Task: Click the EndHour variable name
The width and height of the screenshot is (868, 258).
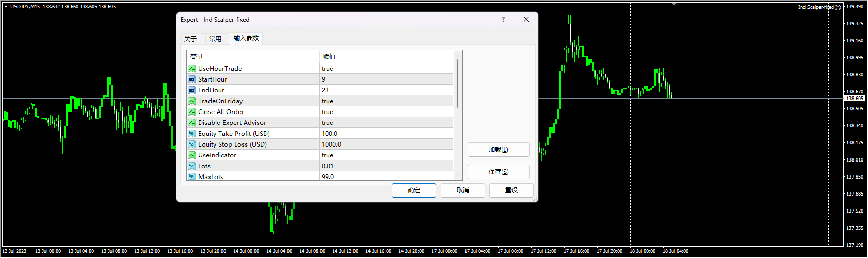Action: 211,90
